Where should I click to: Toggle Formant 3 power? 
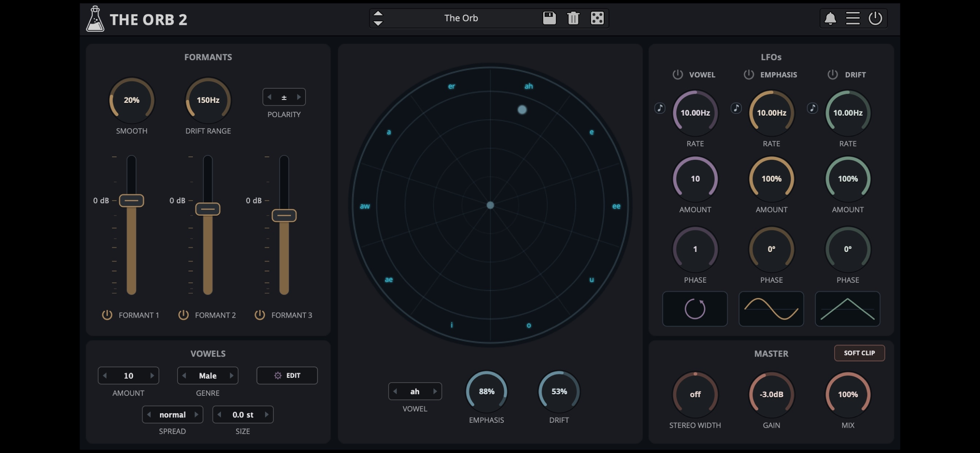click(x=260, y=315)
